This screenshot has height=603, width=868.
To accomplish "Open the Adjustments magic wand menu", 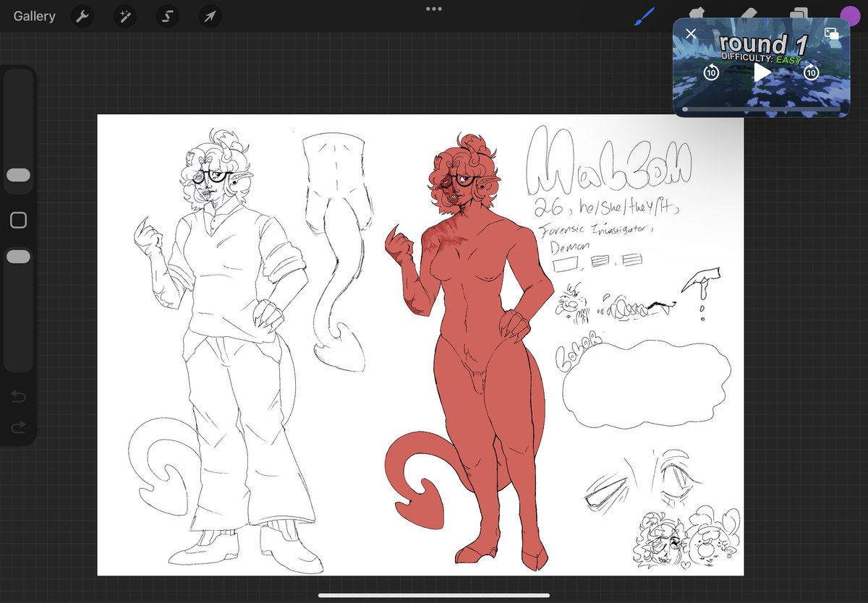I will [x=125, y=16].
